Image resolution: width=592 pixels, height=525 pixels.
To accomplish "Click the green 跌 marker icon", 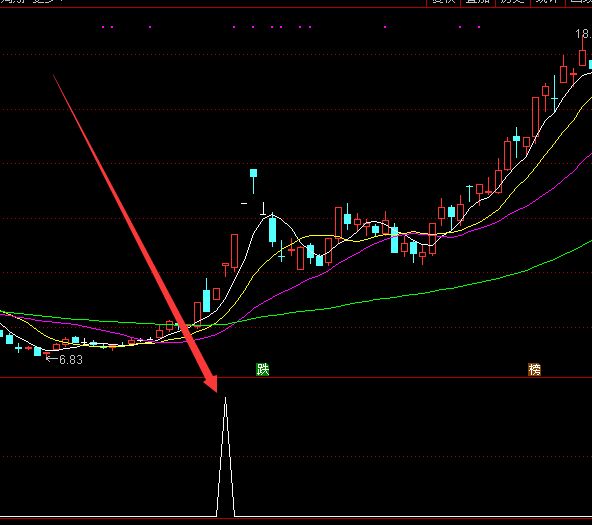I will 263,369.
